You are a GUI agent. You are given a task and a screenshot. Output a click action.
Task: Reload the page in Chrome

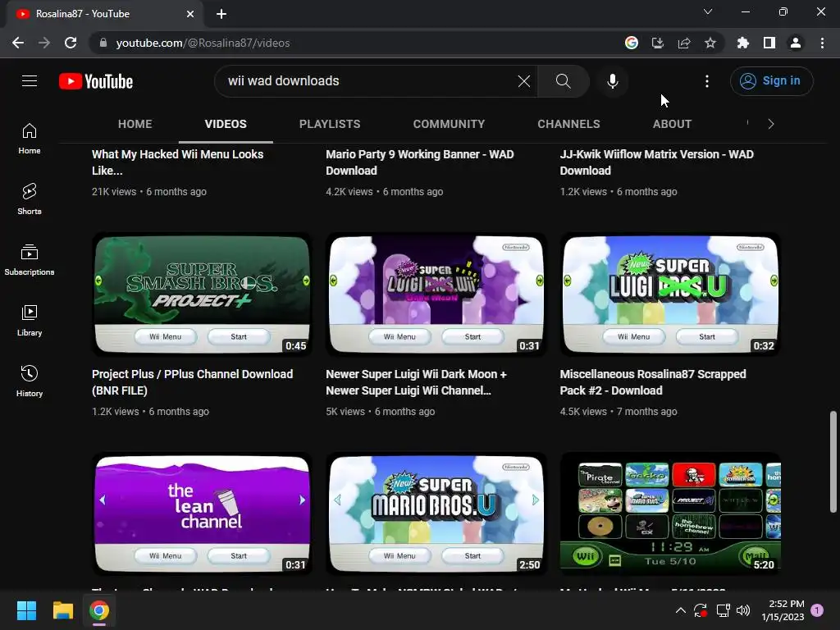(71, 43)
